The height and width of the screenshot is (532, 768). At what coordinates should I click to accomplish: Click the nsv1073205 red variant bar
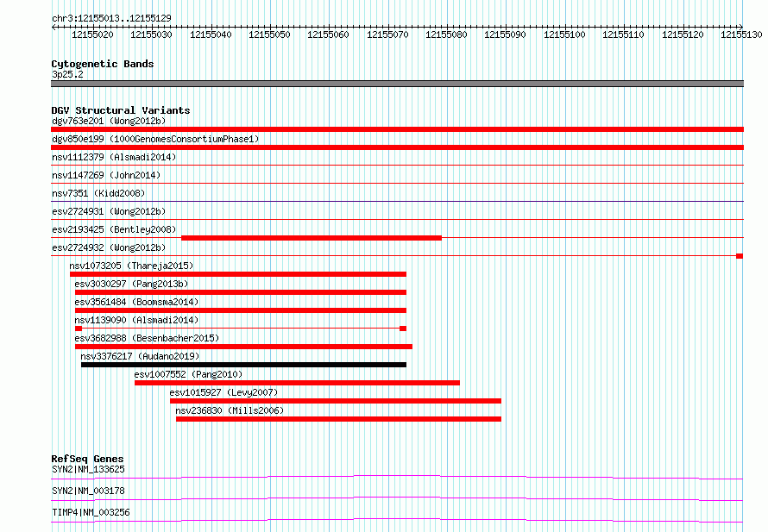click(238, 274)
